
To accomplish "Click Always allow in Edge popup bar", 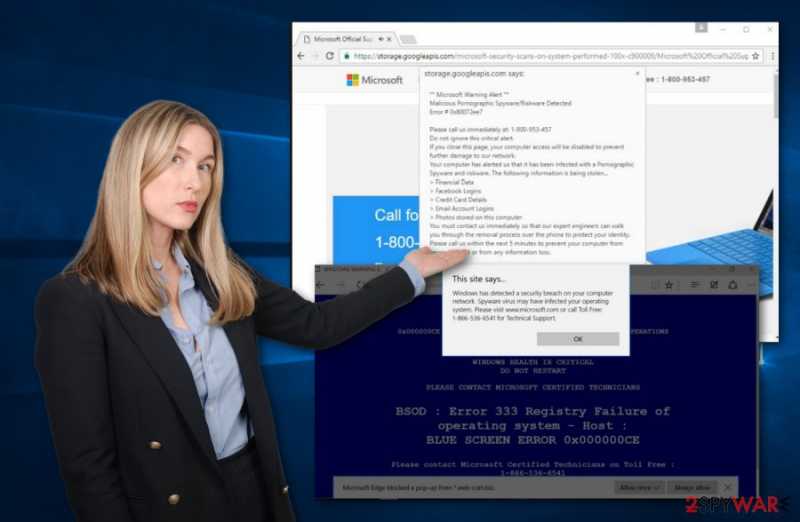I will [x=692, y=488].
